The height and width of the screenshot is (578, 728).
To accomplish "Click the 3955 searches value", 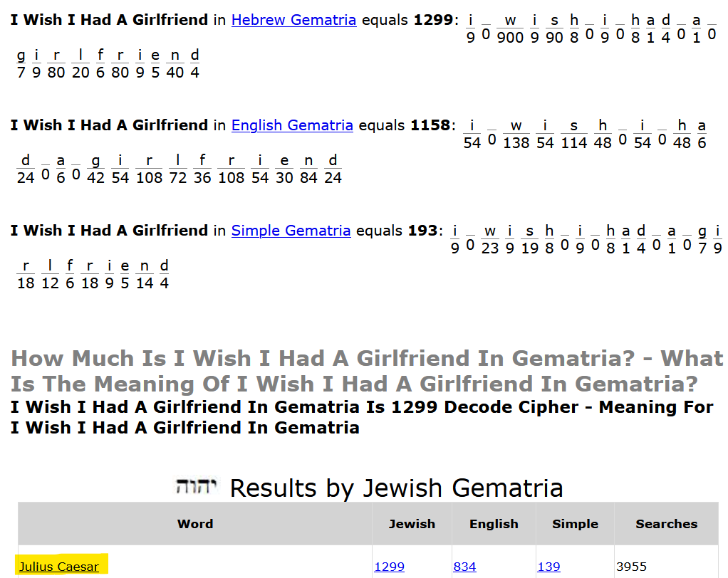I will [631, 567].
